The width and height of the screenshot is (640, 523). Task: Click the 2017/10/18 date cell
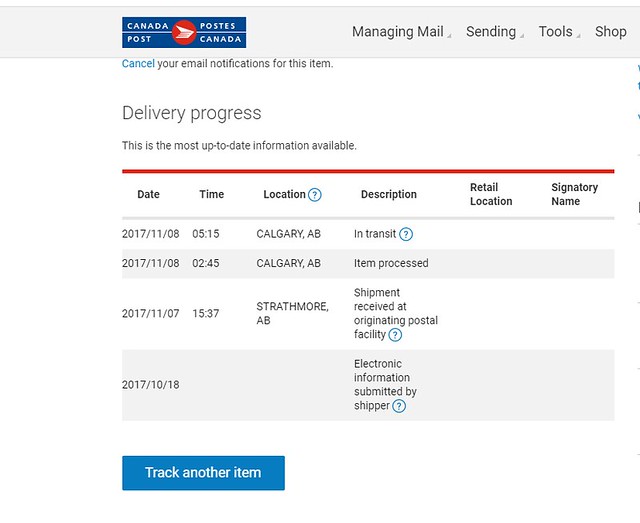click(x=150, y=385)
